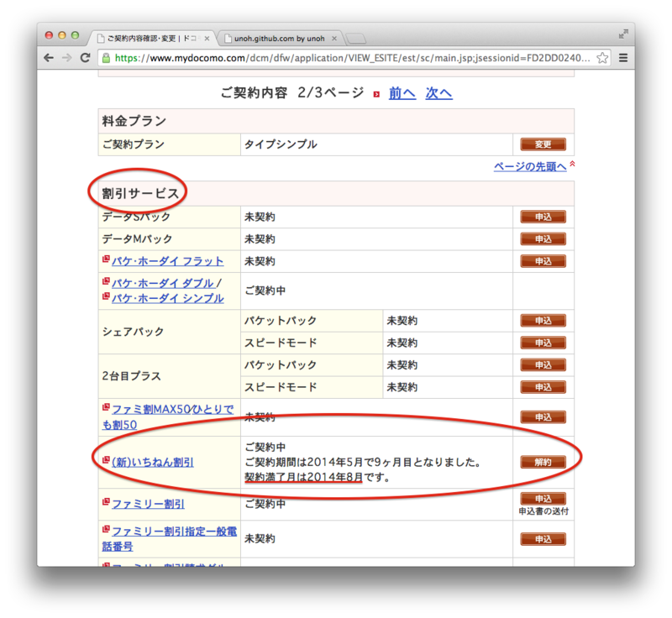672x618 pixels.
Task: Click the データMパック row label
Action: point(137,239)
